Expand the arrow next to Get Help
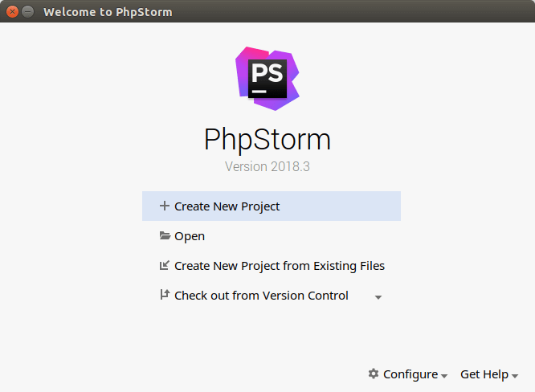The height and width of the screenshot is (392, 535). (515, 376)
